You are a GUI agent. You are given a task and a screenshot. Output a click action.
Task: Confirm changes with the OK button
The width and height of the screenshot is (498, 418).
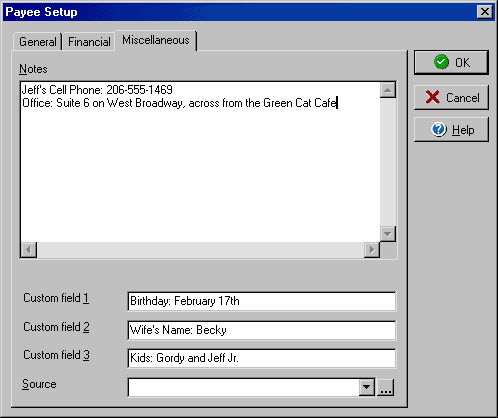pyautogui.click(x=451, y=62)
